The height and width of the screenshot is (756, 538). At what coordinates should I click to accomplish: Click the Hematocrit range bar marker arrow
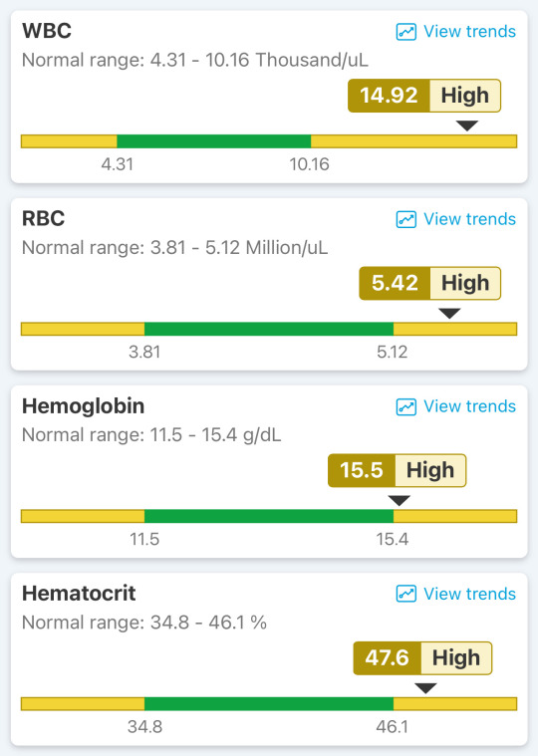tap(425, 688)
